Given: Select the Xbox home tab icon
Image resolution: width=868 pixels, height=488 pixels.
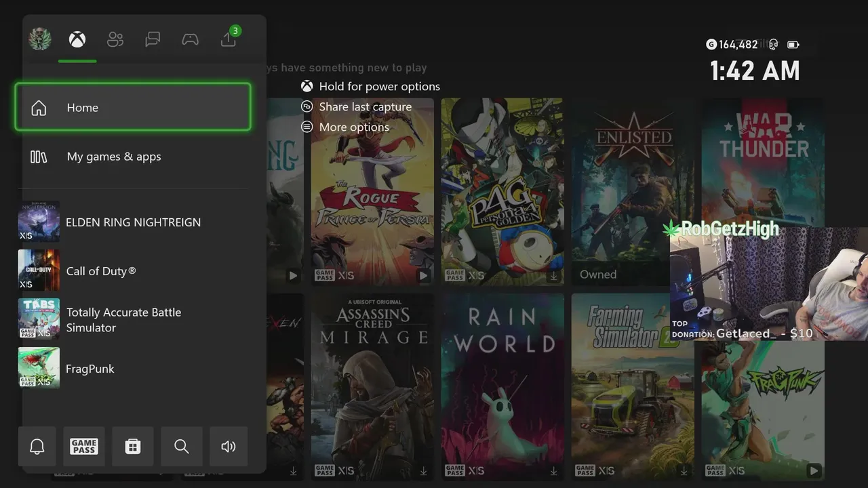Looking at the screenshot, I should pyautogui.click(x=77, y=39).
